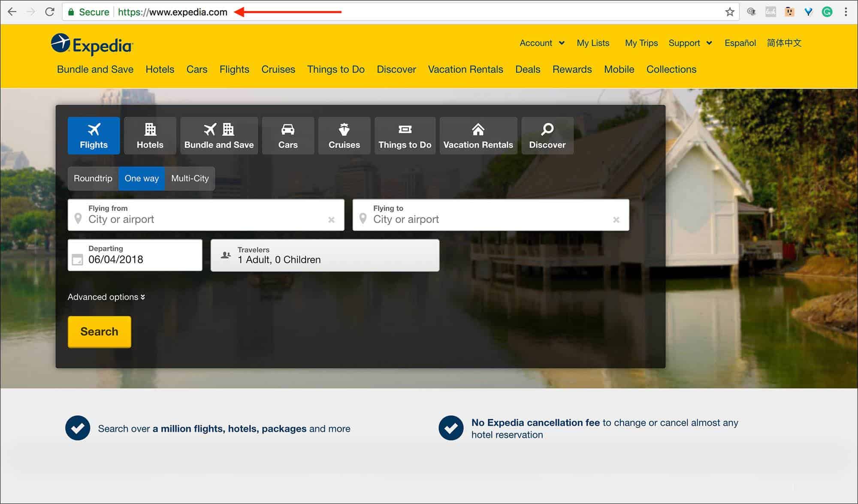The height and width of the screenshot is (504, 858).
Task: Click the Departing date field
Action: click(135, 255)
